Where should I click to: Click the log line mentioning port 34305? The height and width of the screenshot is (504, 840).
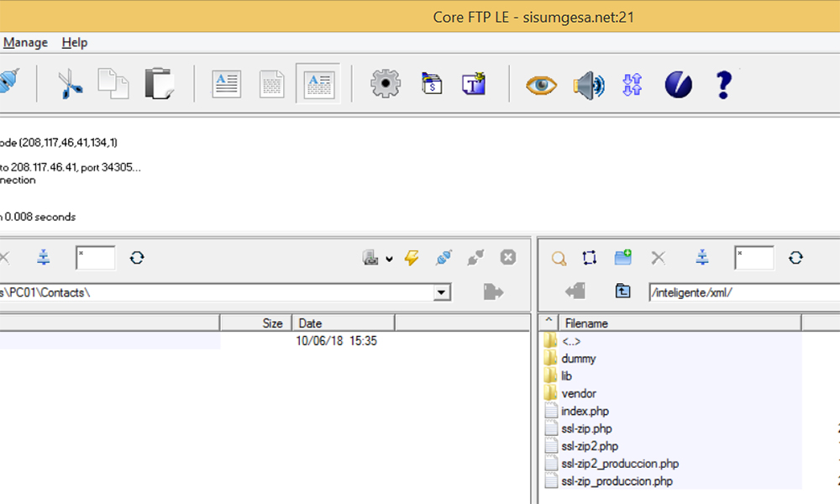click(x=71, y=168)
